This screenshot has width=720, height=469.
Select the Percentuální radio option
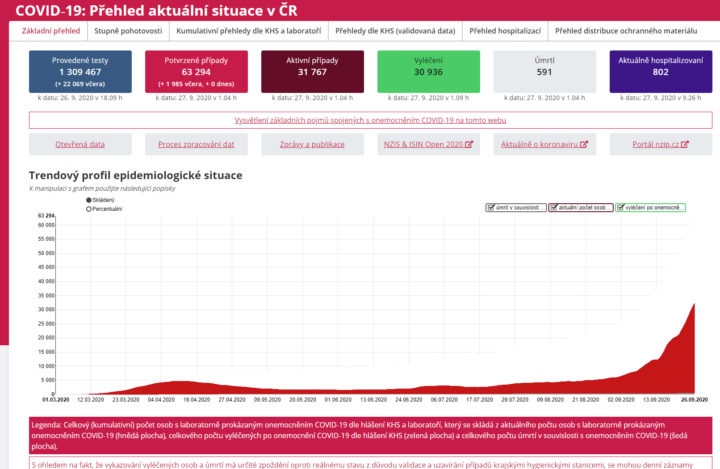pos(90,209)
